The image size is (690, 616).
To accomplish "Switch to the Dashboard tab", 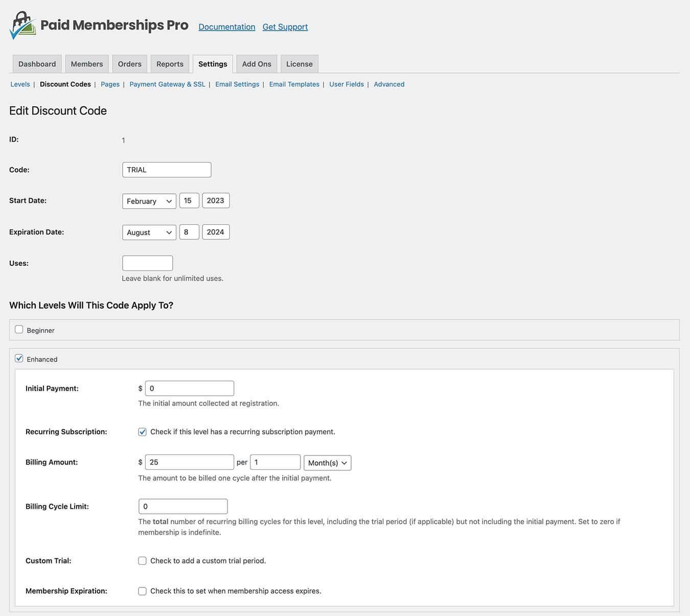I will pyautogui.click(x=37, y=64).
